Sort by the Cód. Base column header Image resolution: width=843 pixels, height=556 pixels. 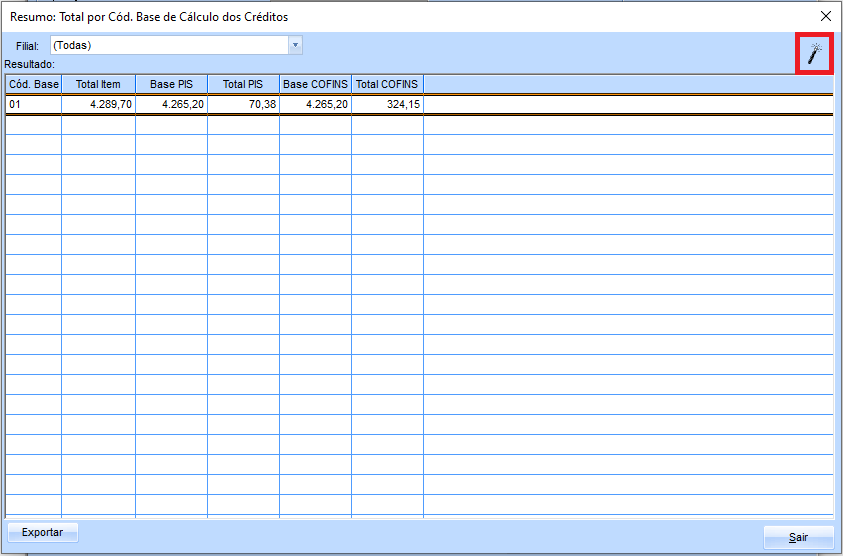(34, 84)
